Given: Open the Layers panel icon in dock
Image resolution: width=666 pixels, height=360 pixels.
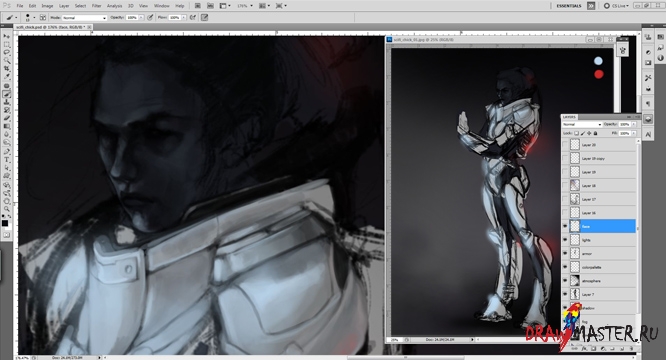Looking at the screenshot, I should pyautogui.click(x=648, y=118).
